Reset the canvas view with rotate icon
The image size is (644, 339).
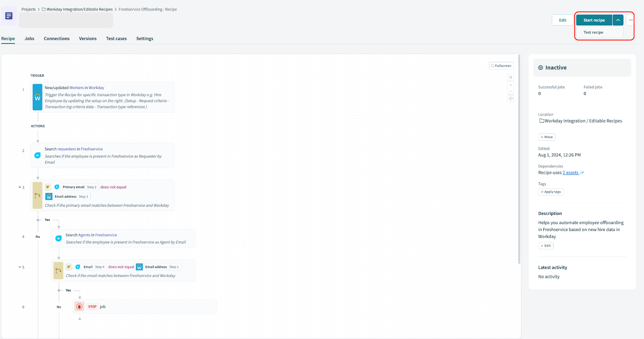pos(511,77)
